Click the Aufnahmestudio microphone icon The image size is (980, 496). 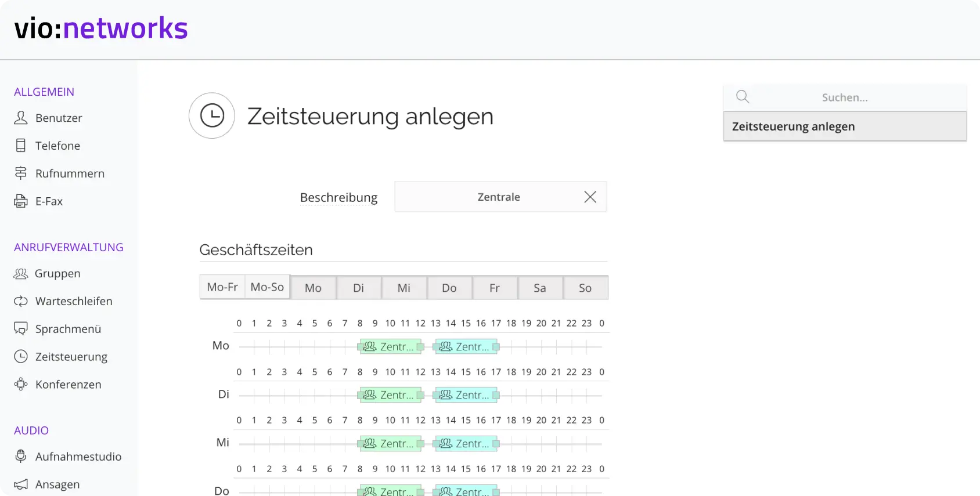click(x=21, y=456)
